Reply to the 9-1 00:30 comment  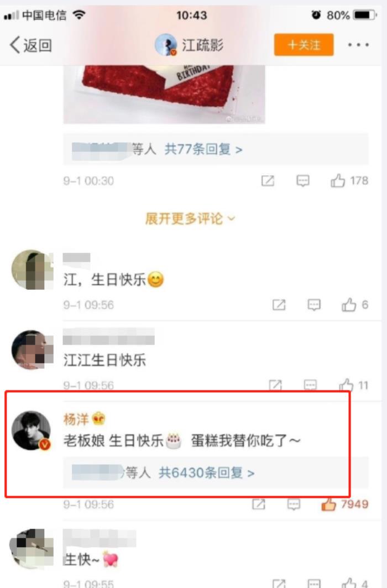[303, 181]
